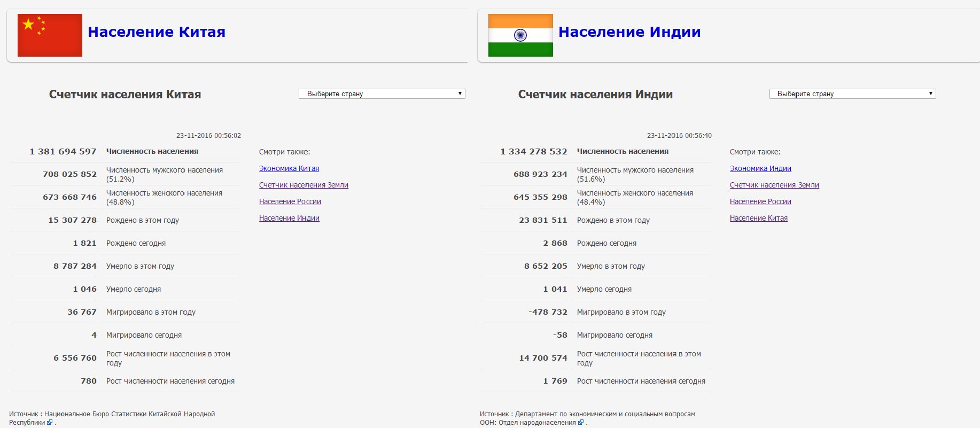Screen dimensions: 980x428
Task: Click India male population value 688 923 234
Action: point(540,174)
